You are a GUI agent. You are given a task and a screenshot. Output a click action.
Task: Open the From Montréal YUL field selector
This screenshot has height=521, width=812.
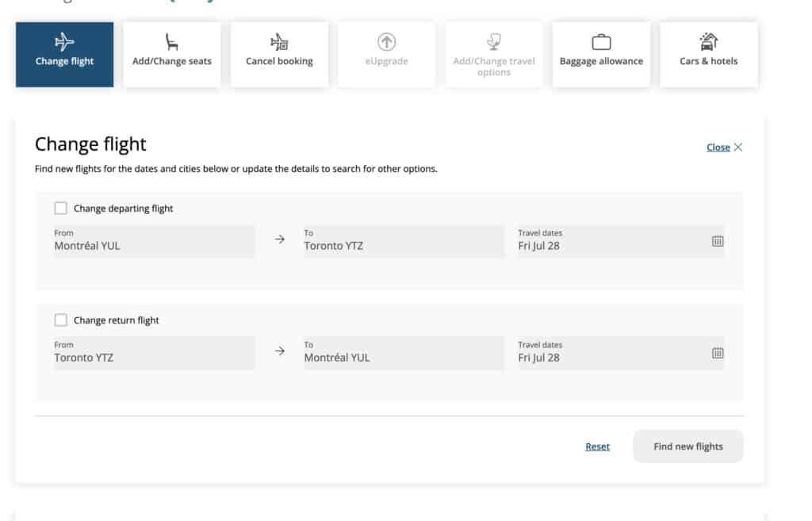[153, 242]
